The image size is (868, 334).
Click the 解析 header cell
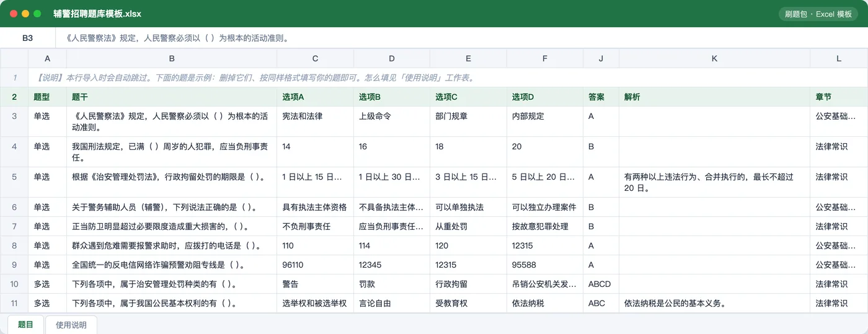coord(714,97)
